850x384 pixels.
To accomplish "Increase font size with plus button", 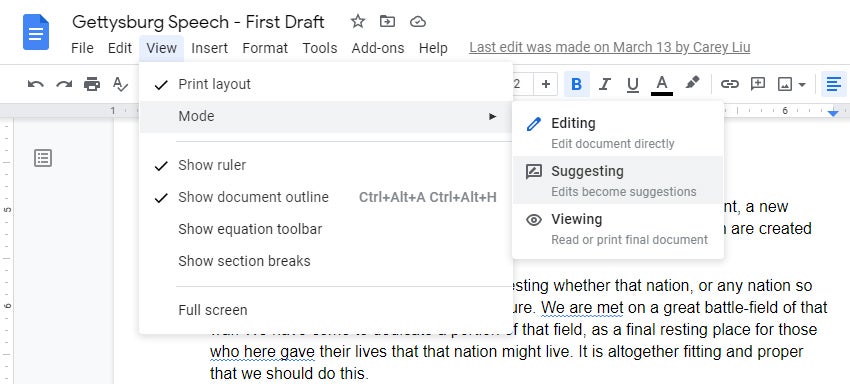I will pos(546,84).
